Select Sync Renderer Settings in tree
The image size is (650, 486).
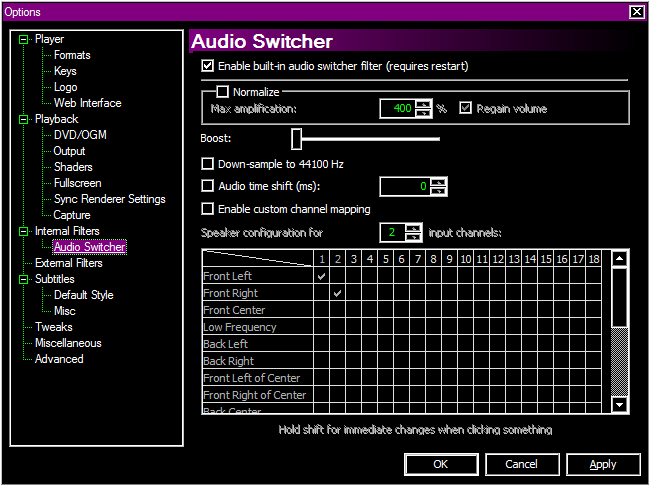[109, 199]
